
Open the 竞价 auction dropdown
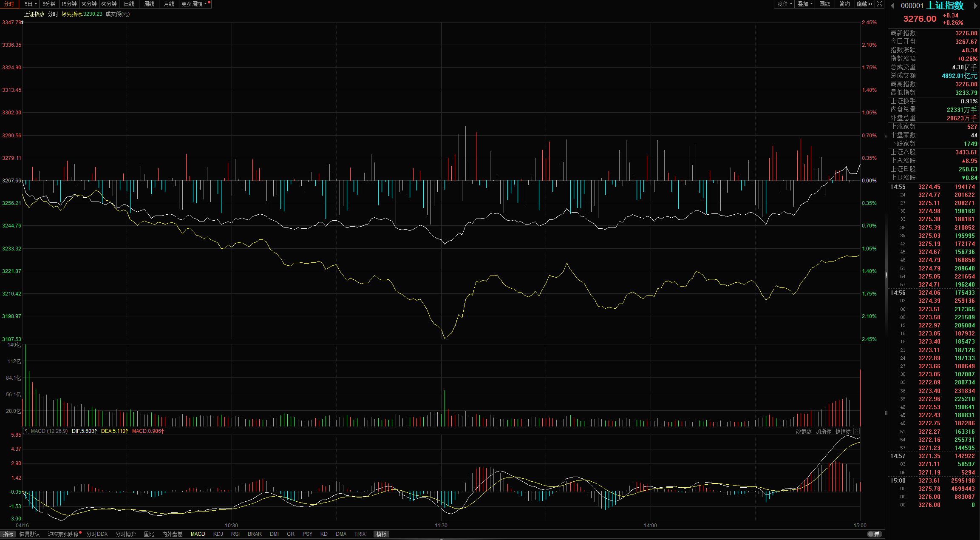(x=785, y=4)
